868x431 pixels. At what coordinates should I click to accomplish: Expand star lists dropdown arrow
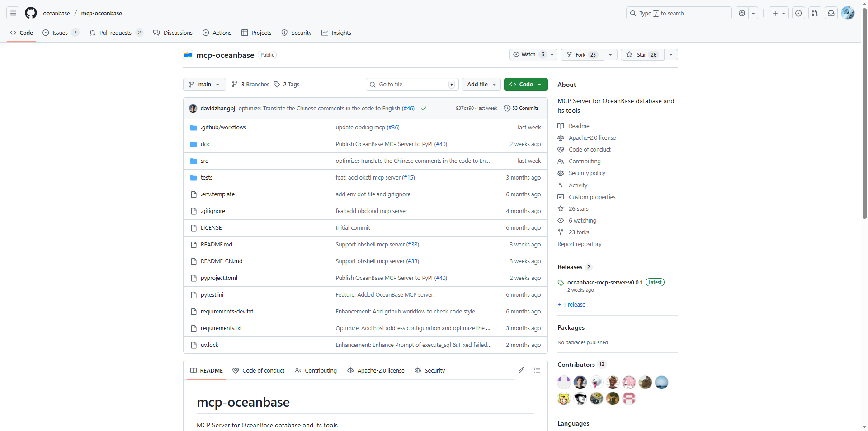671,55
